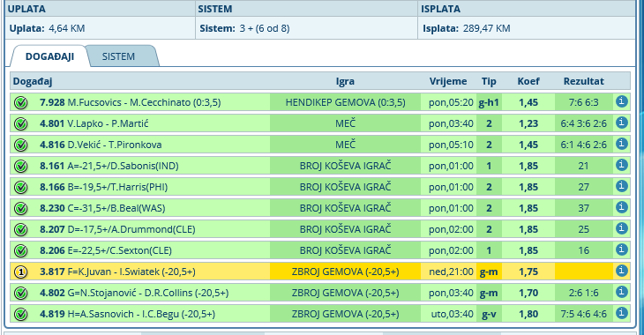Click HENDIKEP GEMOVA (0:3,5) game cell
Viewport: 644px width, 335px height.
pyautogui.click(x=346, y=102)
